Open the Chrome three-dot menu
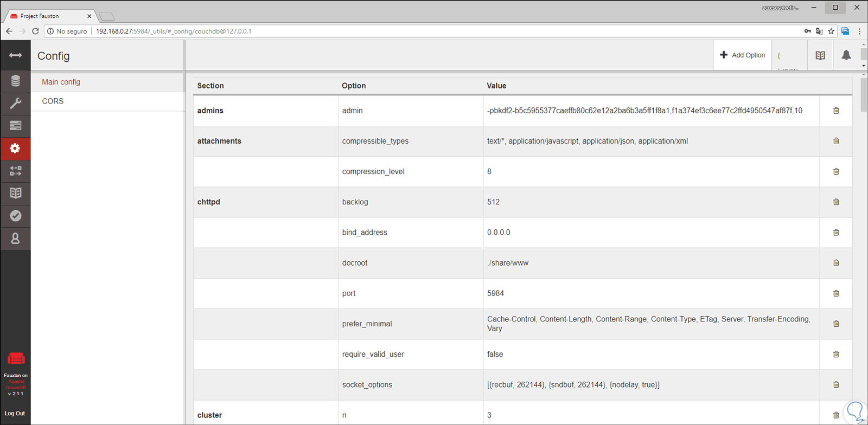Image resolution: width=868 pixels, height=425 pixels. pyautogui.click(x=859, y=31)
